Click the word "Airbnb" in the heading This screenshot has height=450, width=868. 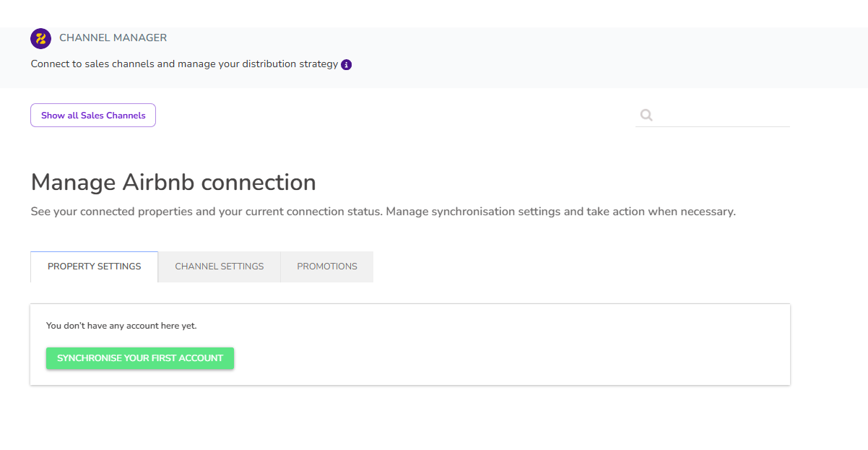click(158, 183)
